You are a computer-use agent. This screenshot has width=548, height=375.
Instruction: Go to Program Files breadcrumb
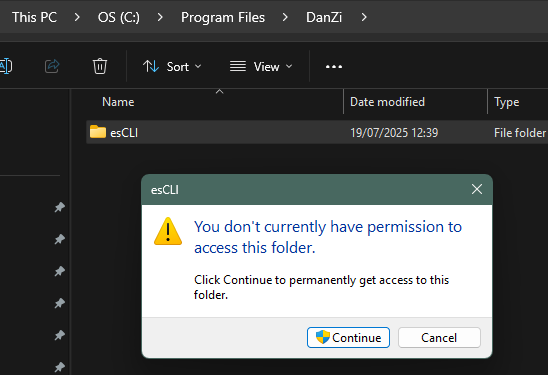pyautogui.click(x=223, y=17)
